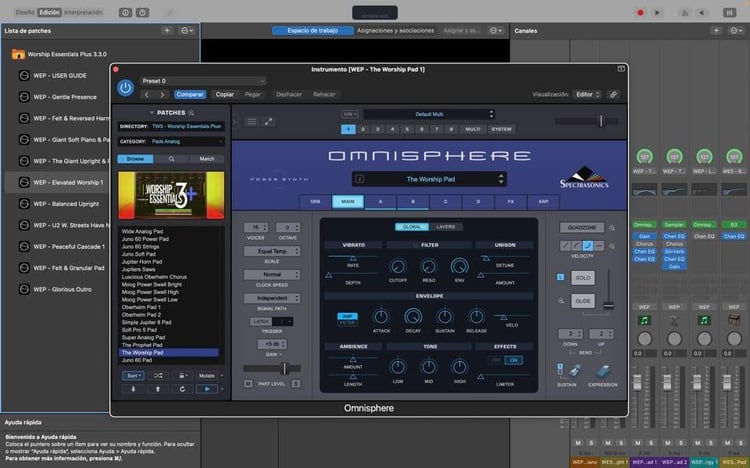Screen dimensions: 750x468
Task: Toggle the L legato button beside SOLO
Action: 560,277
